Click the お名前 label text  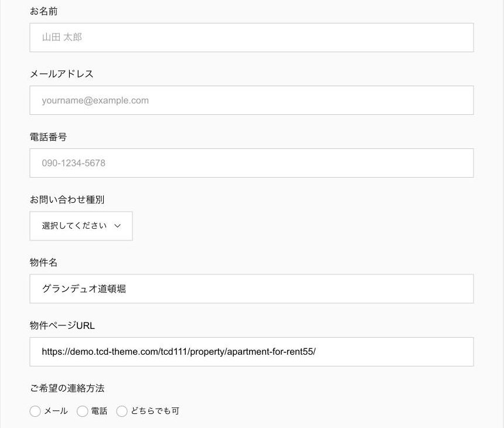44,11
